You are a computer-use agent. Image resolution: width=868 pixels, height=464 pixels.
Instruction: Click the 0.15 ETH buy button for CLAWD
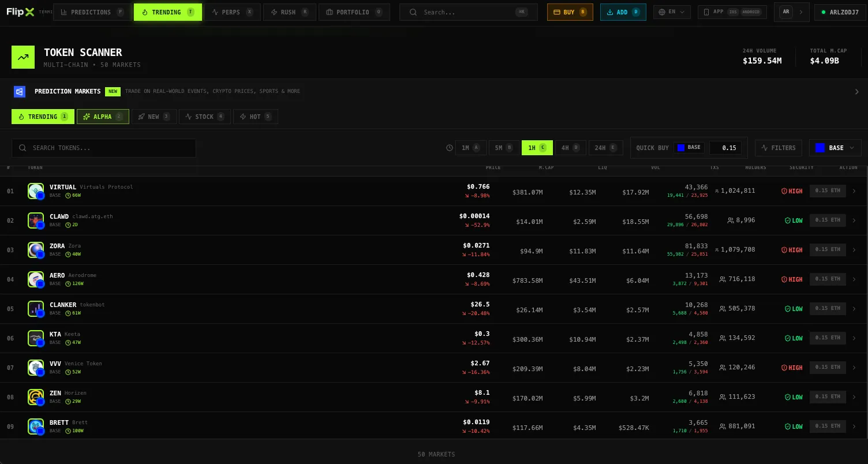click(x=828, y=220)
